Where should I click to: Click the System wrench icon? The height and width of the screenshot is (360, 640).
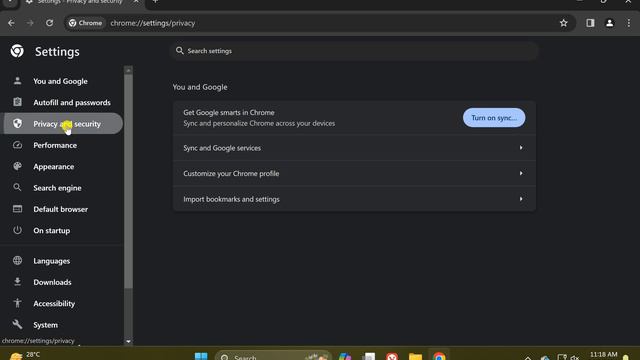pyautogui.click(x=17, y=324)
